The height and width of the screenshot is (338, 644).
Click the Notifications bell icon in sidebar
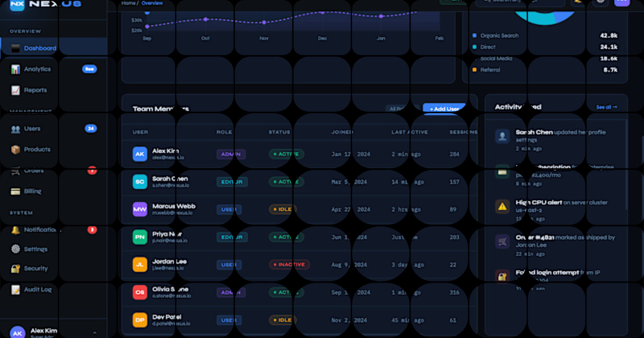16,230
